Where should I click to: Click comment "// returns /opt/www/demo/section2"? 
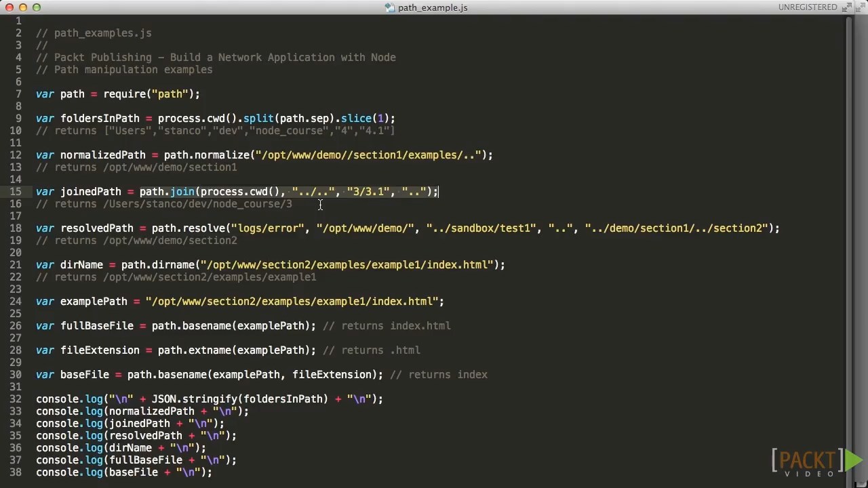click(x=136, y=241)
